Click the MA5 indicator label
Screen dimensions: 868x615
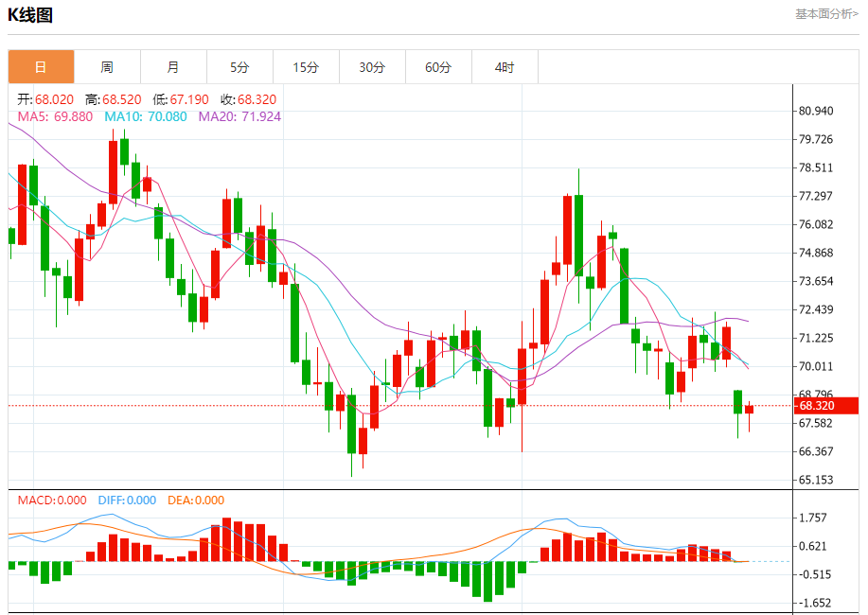(55, 116)
